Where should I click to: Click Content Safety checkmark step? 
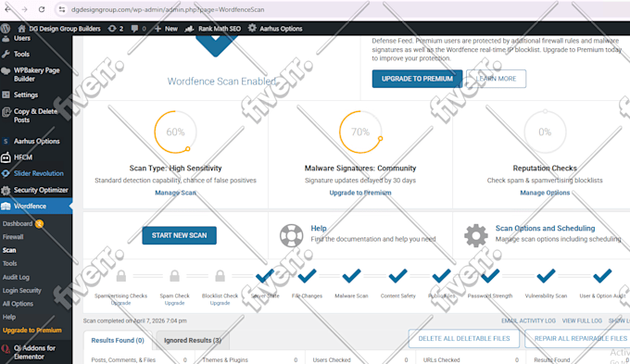(x=398, y=276)
